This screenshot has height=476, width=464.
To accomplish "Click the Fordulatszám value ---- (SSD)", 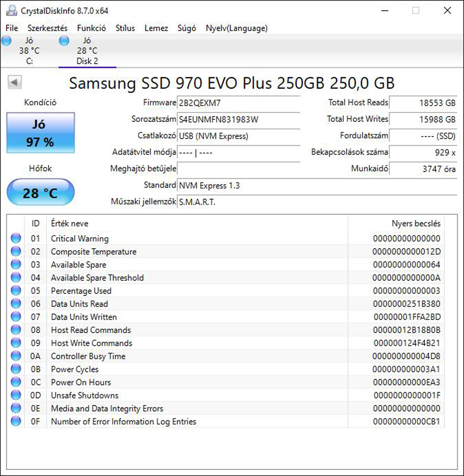I will pos(423,136).
